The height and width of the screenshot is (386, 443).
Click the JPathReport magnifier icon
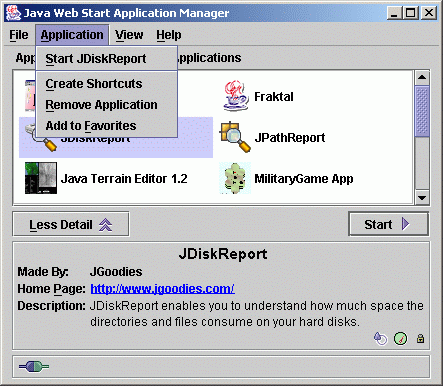pyautogui.click(x=235, y=137)
